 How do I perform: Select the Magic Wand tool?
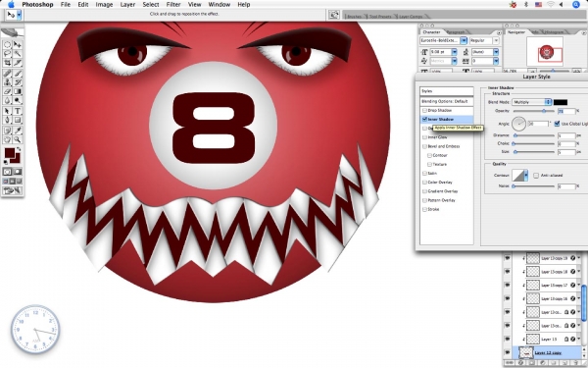(18, 54)
